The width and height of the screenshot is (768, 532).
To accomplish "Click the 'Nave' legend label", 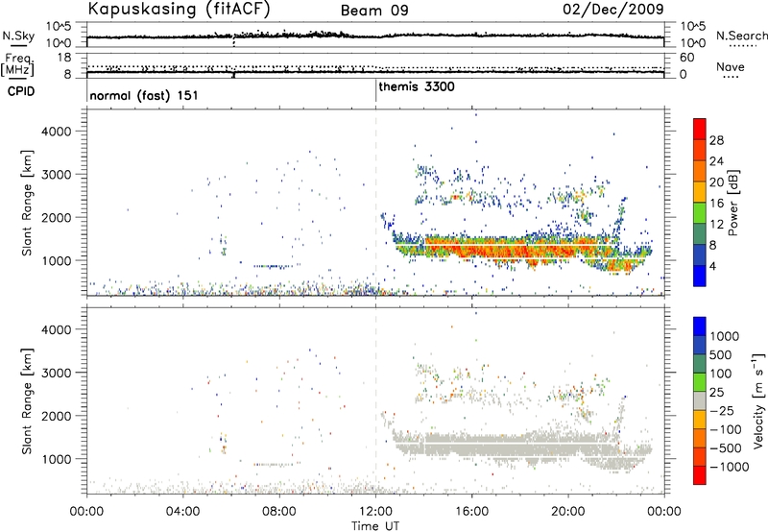I will [x=731, y=66].
